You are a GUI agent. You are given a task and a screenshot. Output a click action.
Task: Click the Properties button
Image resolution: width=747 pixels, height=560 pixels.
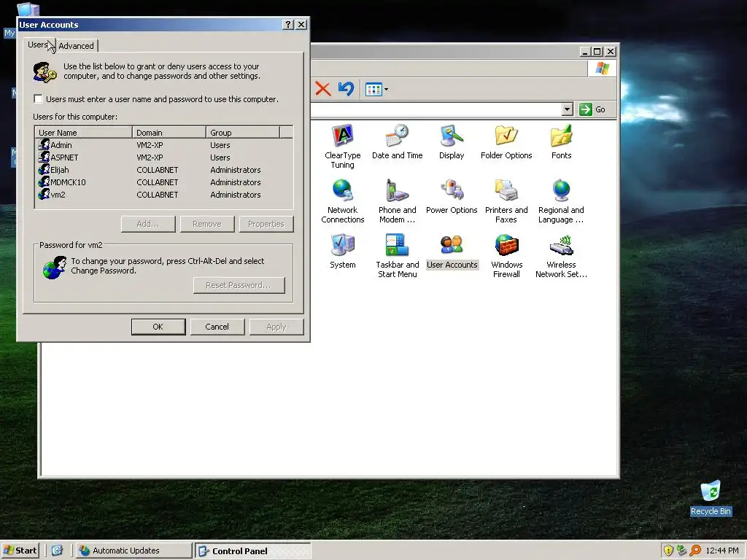266,224
